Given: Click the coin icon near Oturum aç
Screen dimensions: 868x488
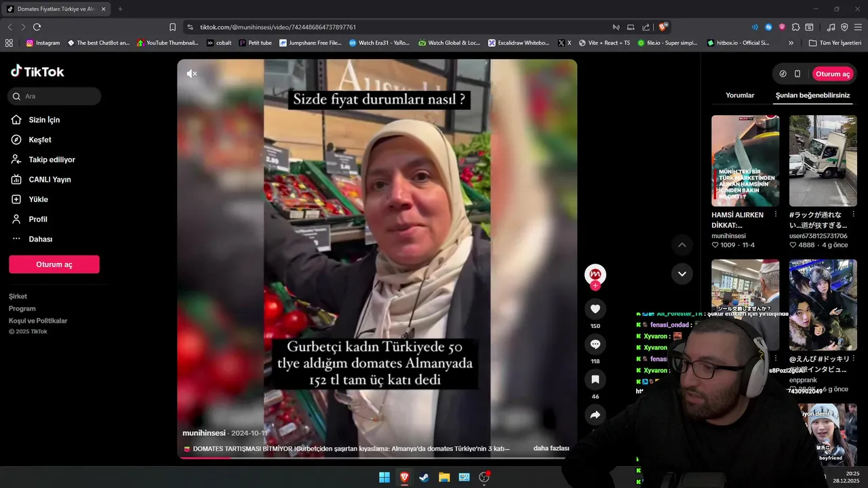Looking at the screenshot, I should [783, 74].
